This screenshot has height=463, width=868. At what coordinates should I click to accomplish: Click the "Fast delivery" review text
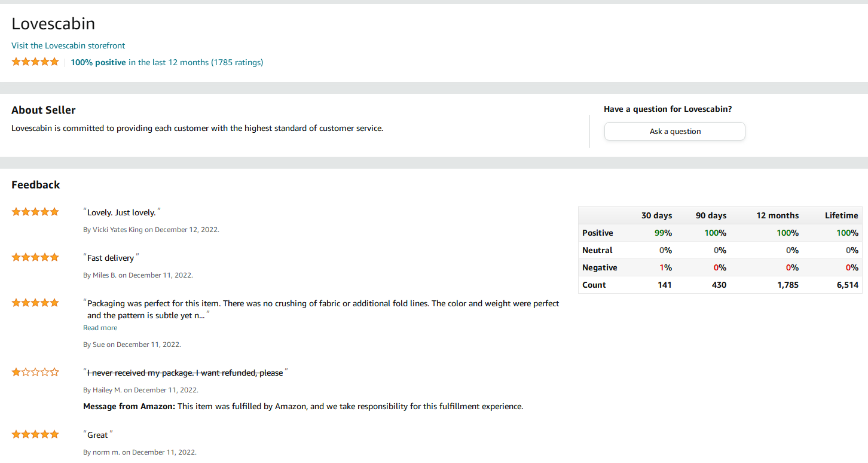[111, 258]
